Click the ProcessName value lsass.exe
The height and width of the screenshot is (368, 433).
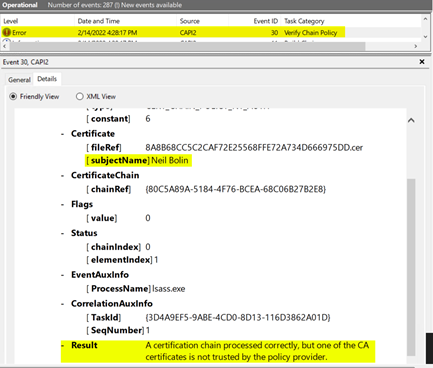click(169, 289)
